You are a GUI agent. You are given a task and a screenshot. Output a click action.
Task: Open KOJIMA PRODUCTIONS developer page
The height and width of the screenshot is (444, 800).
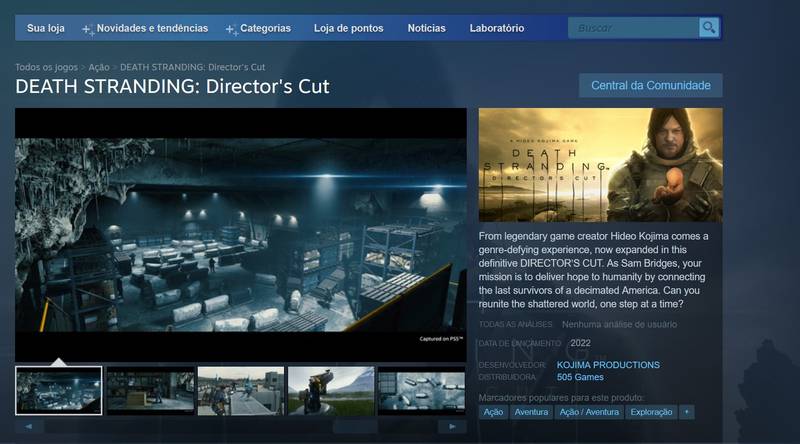tap(608, 365)
